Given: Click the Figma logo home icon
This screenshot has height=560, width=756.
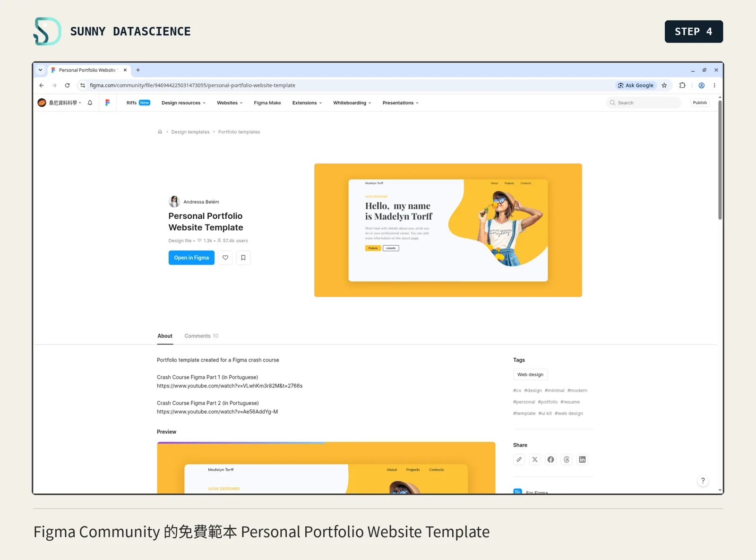Looking at the screenshot, I should tap(107, 103).
